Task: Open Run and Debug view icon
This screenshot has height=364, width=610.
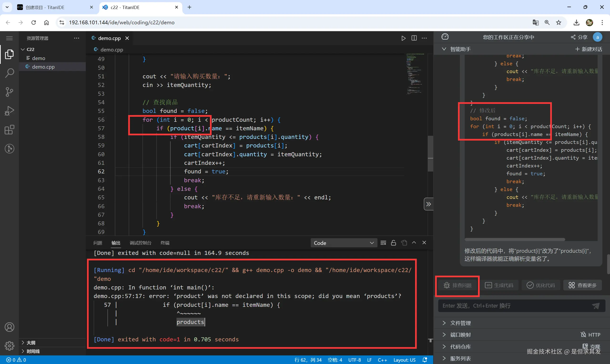Action: [x=9, y=111]
